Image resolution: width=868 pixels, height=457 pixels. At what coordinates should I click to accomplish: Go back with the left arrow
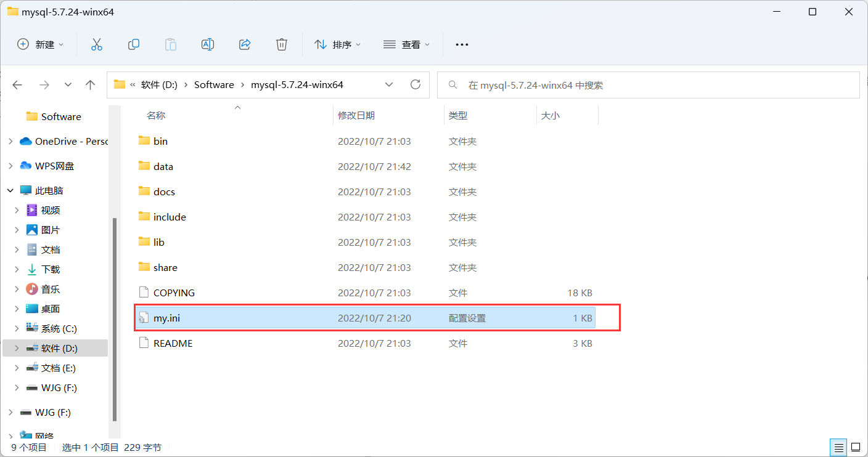click(17, 85)
